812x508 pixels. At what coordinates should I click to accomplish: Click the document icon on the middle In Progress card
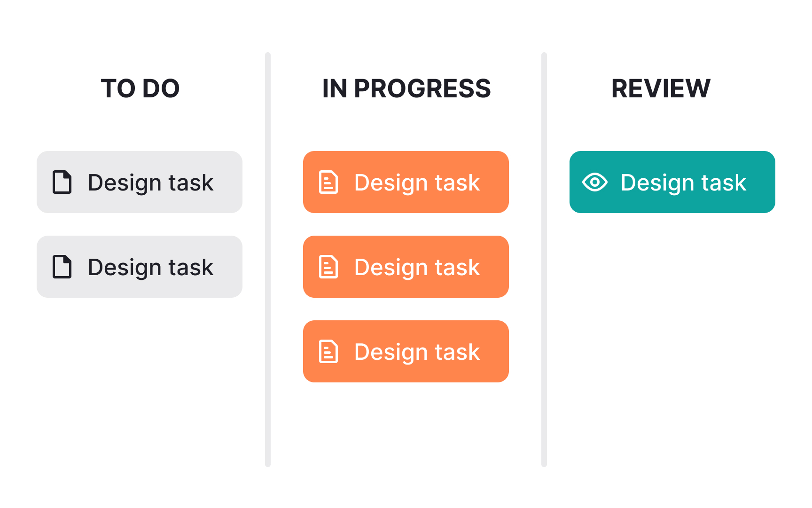tap(328, 267)
